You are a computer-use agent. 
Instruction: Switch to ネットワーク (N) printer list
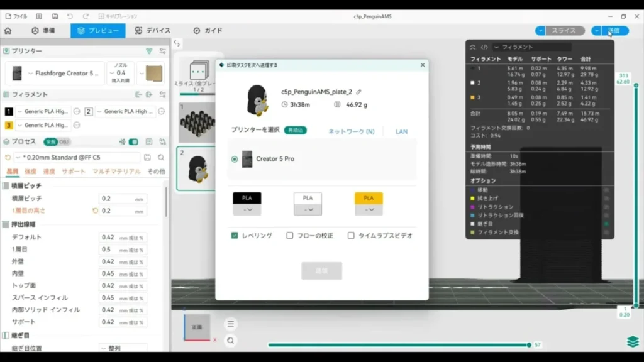coord(351,132)
